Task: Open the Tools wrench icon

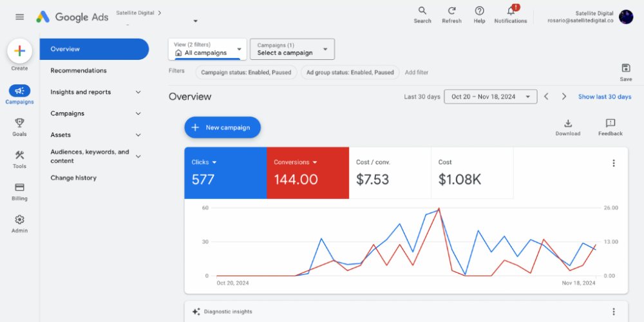Action: pyautogui.click(x=20, y=155)
